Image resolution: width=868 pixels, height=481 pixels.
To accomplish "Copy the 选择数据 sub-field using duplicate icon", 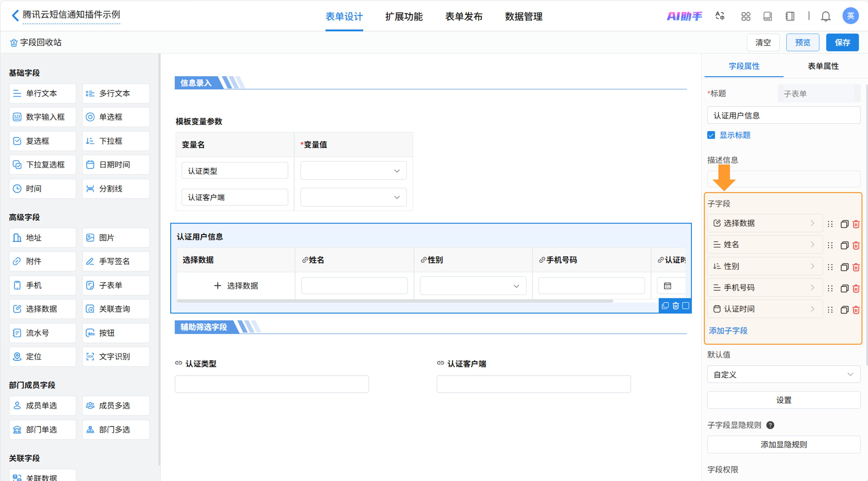I will (844, 224).
